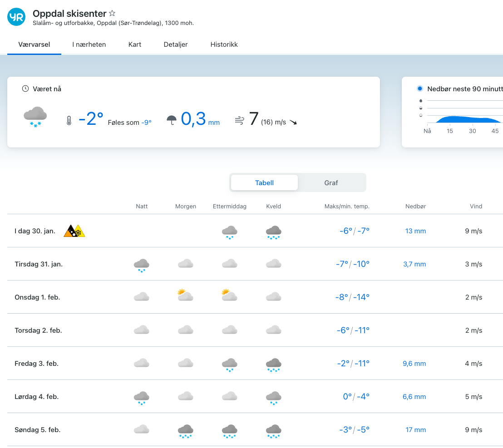Star Oppdal skisenter as favorite
Viewport: 503px width, 448px height.
tap(112, 14)
